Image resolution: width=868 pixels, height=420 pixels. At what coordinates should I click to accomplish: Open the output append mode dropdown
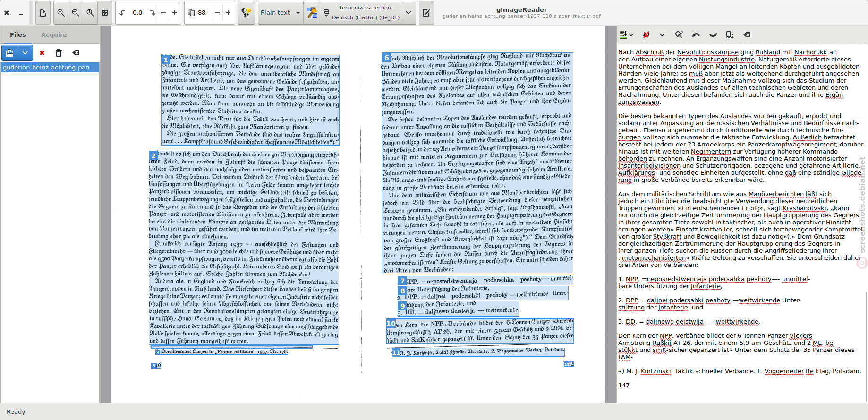point(631,34)
